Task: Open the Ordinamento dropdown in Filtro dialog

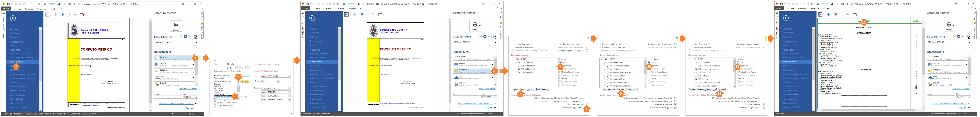Action: coord(238,81)
